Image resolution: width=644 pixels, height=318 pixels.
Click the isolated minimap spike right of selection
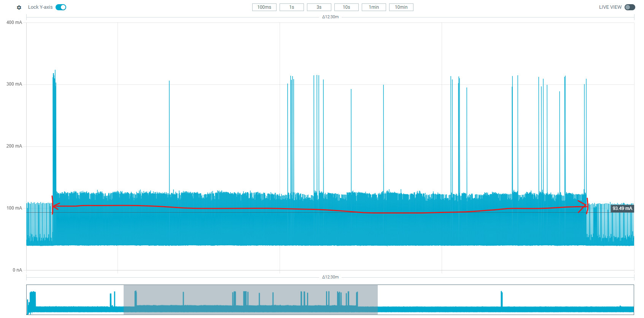(x=501, y=299)
